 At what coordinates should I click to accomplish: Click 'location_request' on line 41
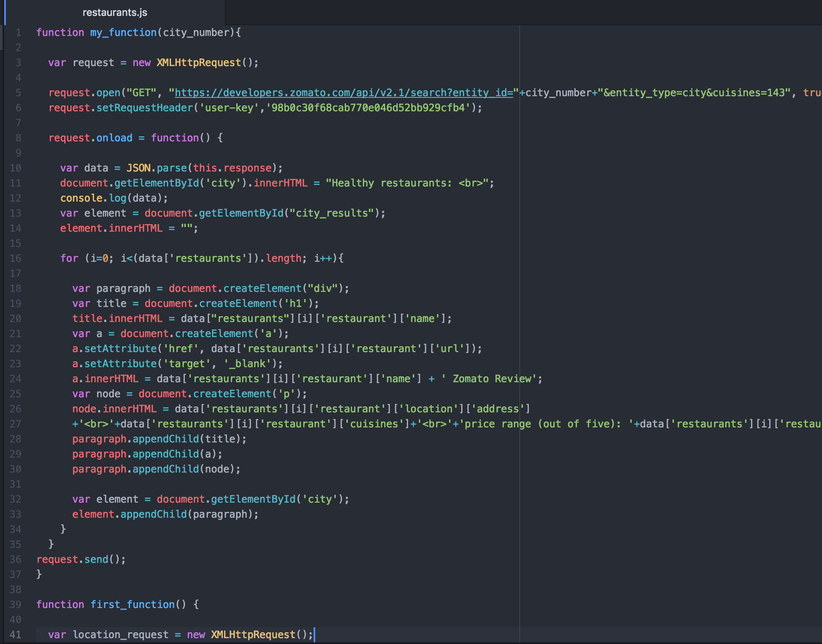click(120, 634)
